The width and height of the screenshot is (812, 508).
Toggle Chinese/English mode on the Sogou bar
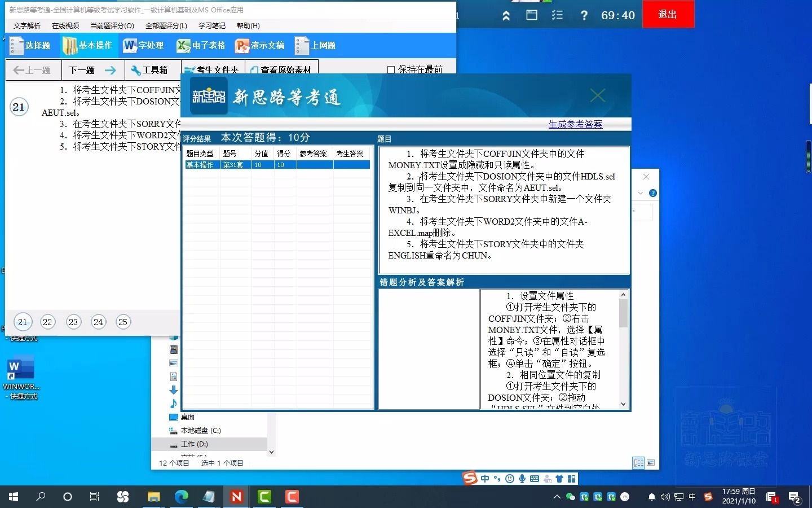[x=486, y=479]
